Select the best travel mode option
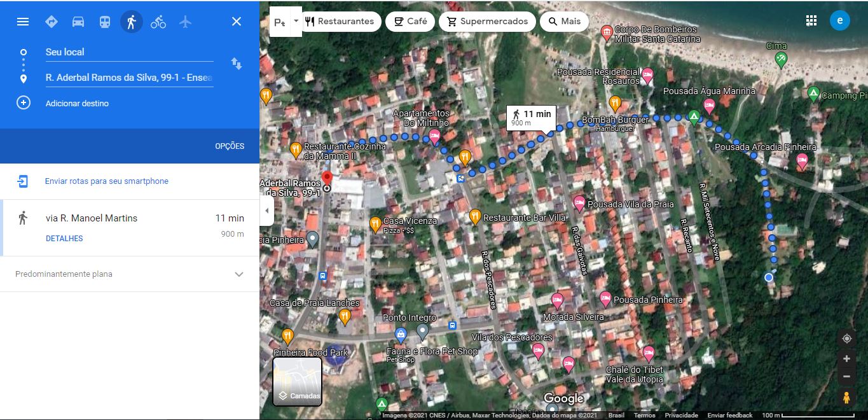 (x=52, y=22)
